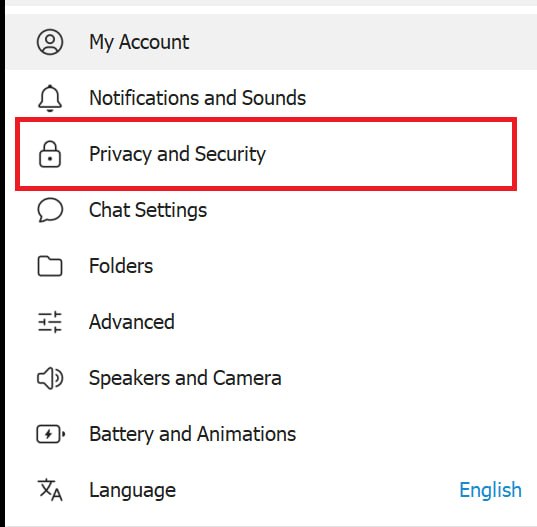Click the Battery and Animations battery icon
Viewport: 537px width, 527px height.
pos(51,434)
